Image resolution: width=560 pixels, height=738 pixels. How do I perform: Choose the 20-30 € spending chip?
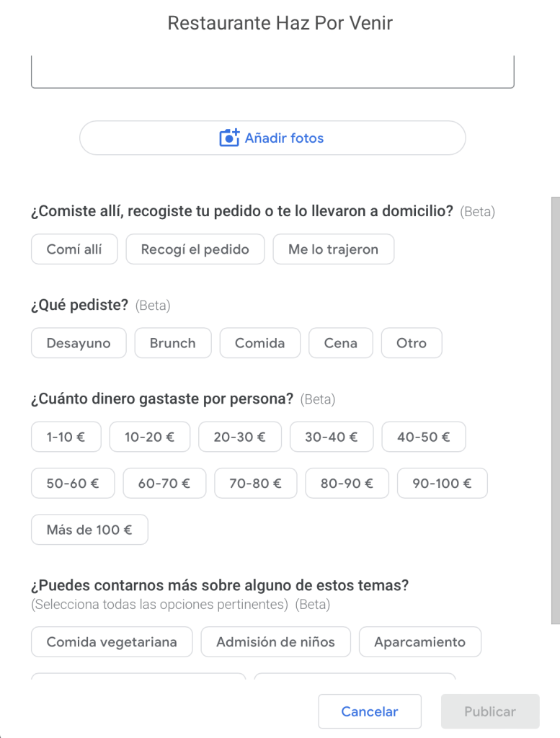240,437
